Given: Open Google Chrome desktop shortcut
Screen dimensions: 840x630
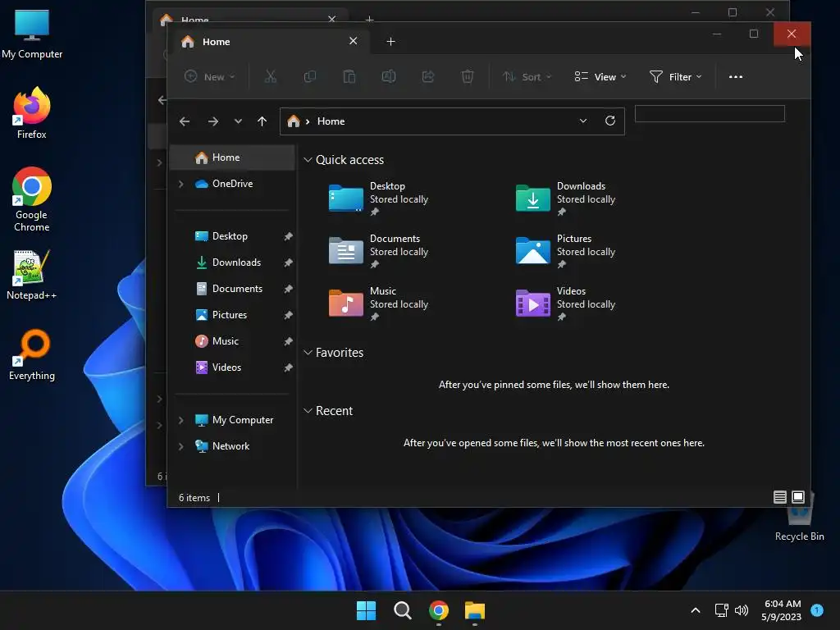Looking at the screenshot, I should coord(32,199).
